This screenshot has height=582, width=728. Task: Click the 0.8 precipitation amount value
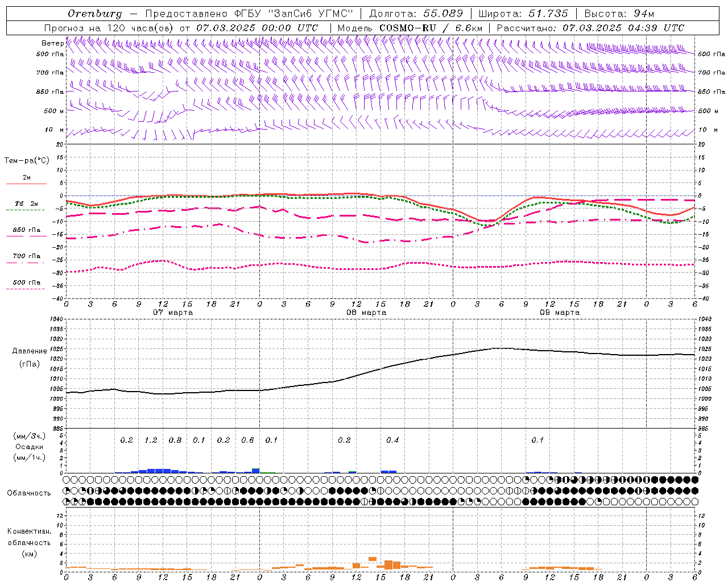pos(175,440)
